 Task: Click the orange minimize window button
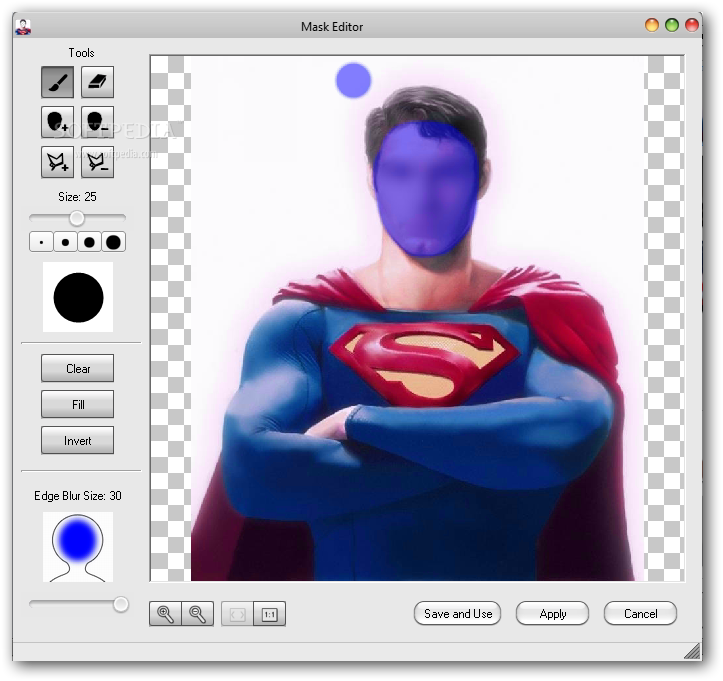[x=652, y=25]
